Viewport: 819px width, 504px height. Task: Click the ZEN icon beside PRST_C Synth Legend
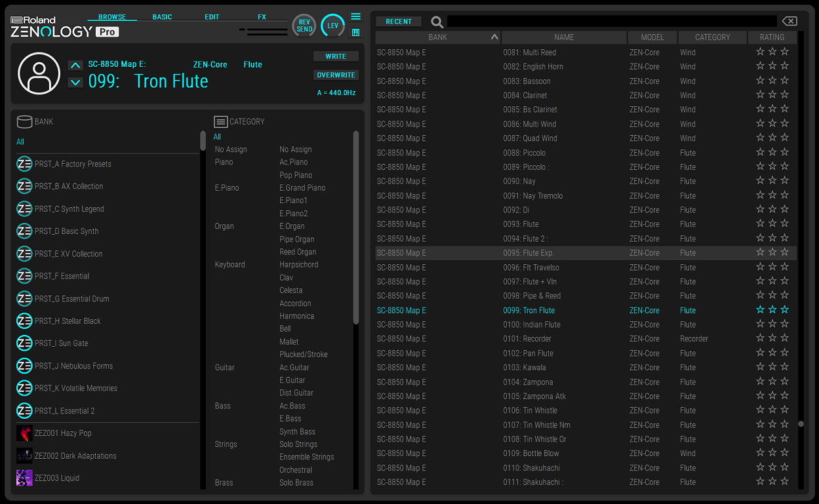[24, 208]
